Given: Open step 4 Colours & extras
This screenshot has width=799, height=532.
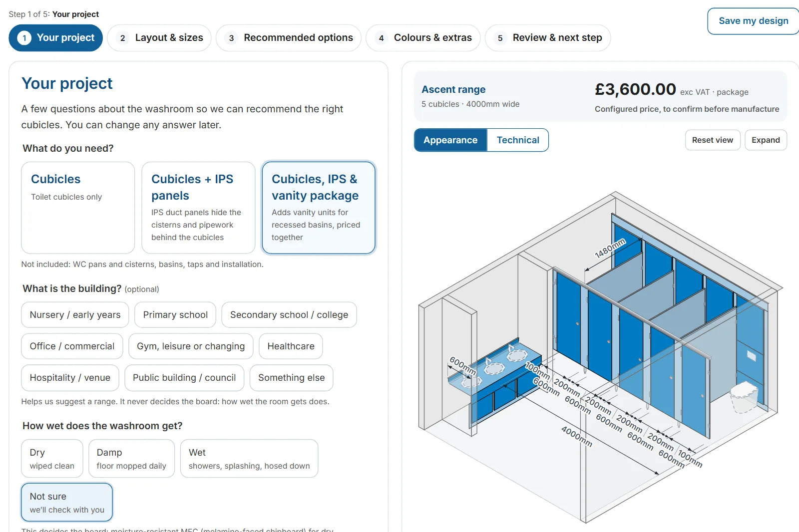Looking at the screenshot, I should (423, 38).
